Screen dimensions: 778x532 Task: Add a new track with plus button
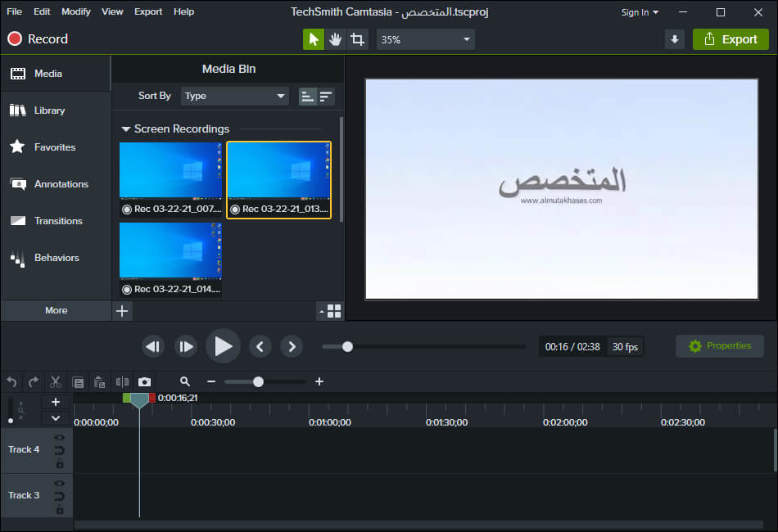56,402
